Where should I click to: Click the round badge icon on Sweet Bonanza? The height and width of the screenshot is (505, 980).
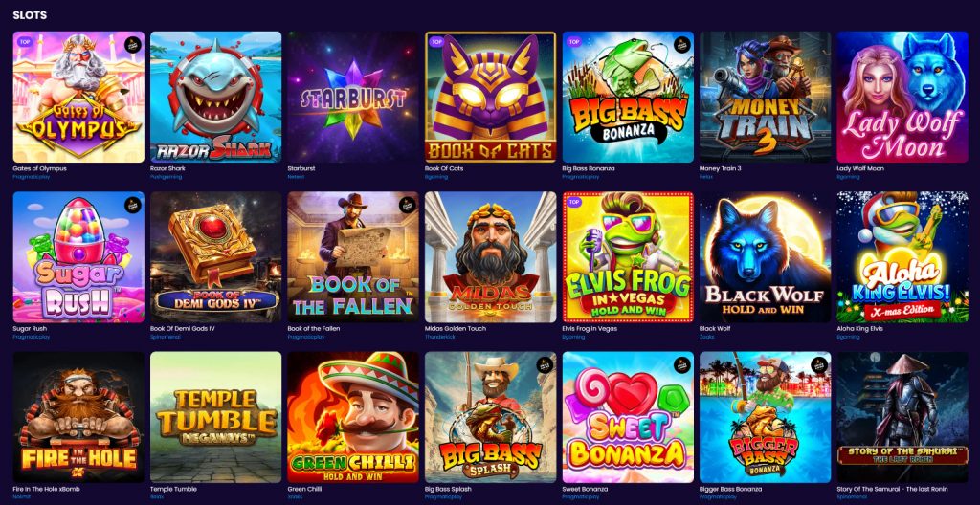681,364
